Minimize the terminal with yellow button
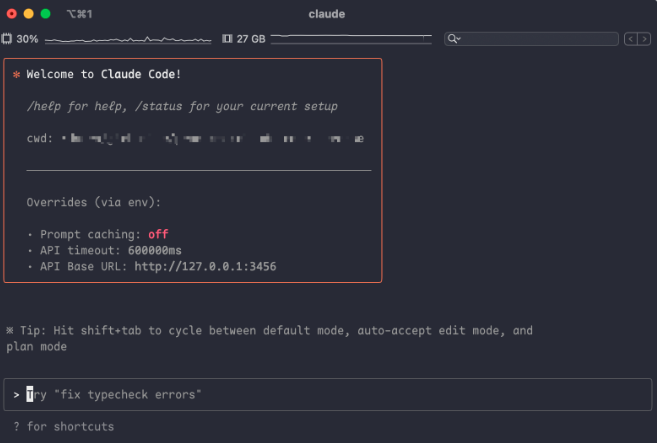 (28, 13)
